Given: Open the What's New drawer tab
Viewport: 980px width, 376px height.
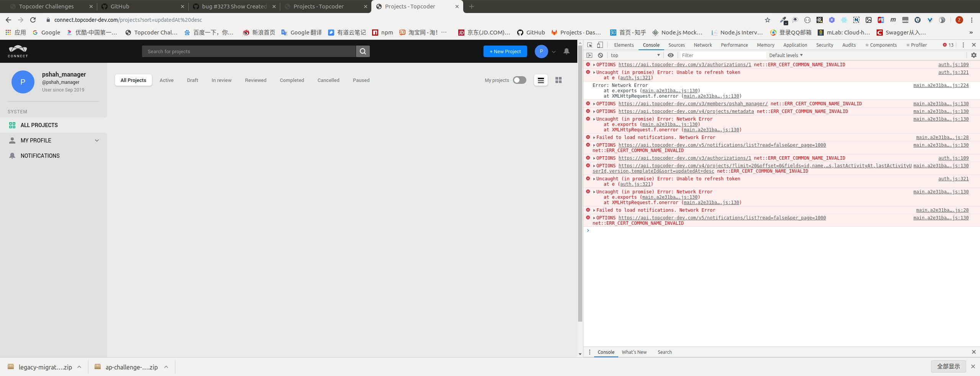Looking at the screenshot, I should (x=634, y=352).
